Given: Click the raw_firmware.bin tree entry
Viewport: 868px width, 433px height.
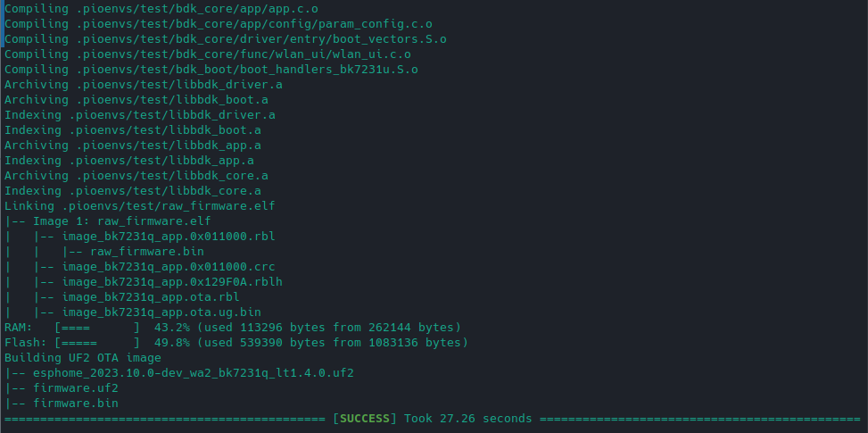Looking at the screenshot, I should tap(147, 252).
